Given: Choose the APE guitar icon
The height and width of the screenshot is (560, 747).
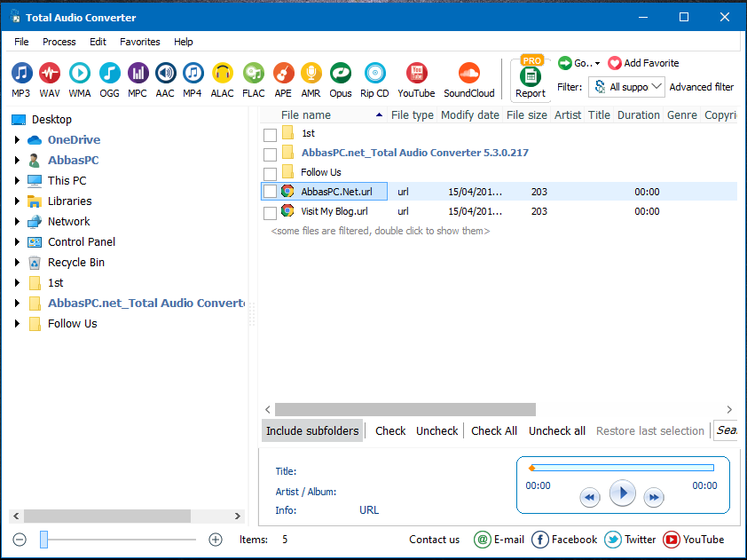Looking at the screenshot, I should (x=283, y=74).
